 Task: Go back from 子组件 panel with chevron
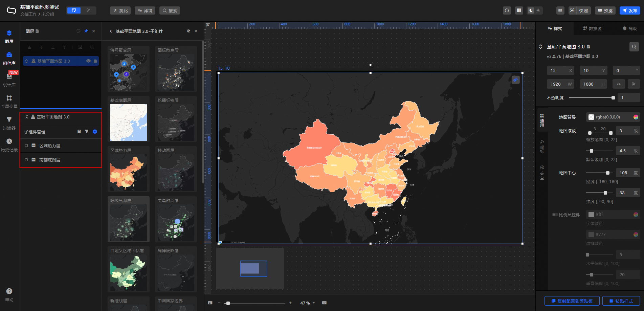111,31
